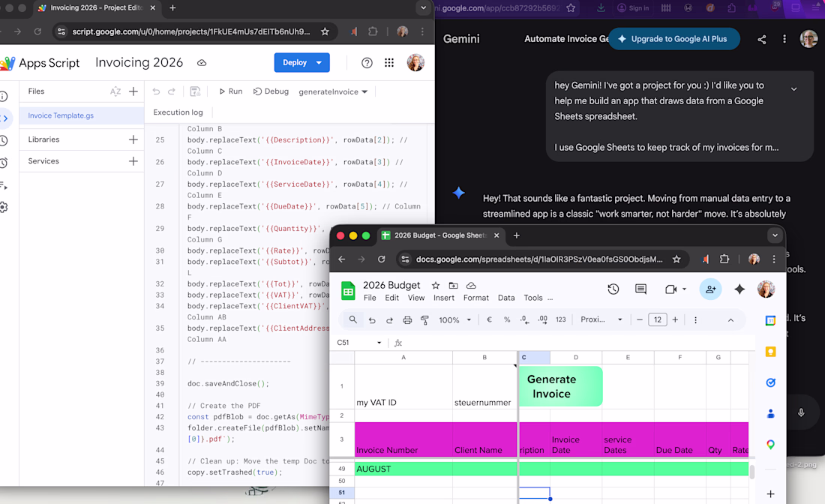Screen dimensions: 825x504
Task: Activate the paint format tool
Action: point(424,319)
